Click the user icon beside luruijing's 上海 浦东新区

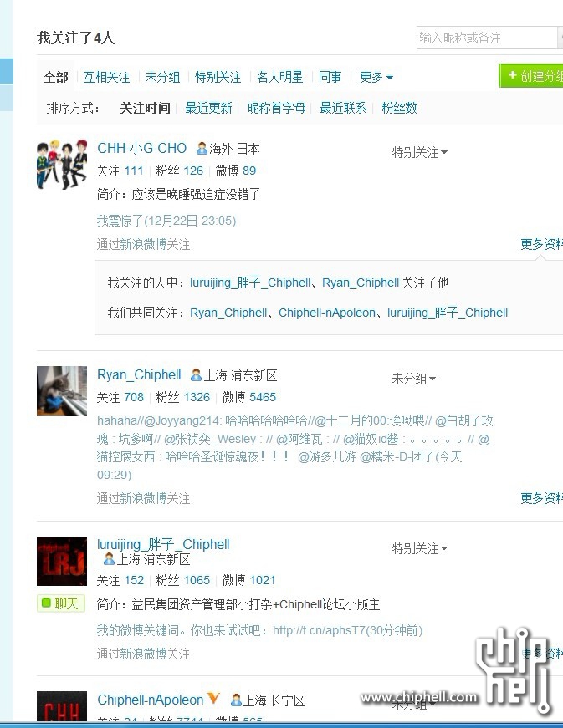coord(109,559)
